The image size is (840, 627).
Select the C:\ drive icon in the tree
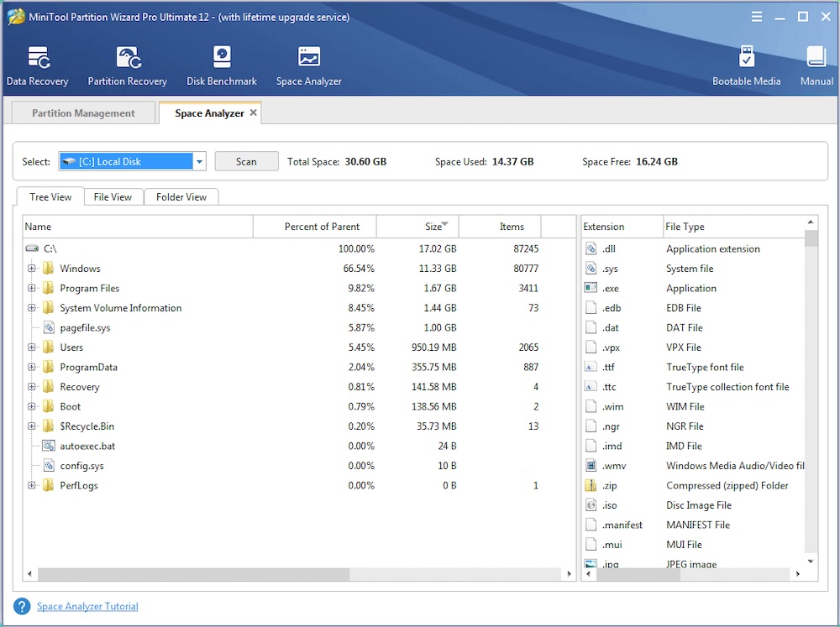point(32,248)
